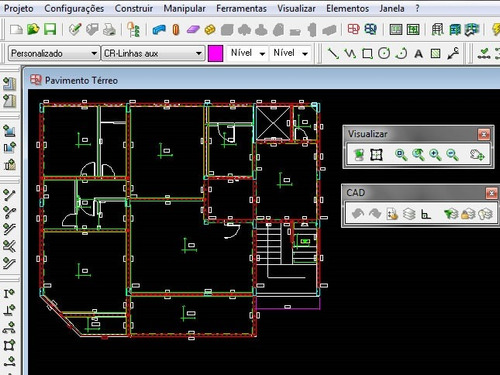Open the Configurações menu
The height and width of the screenshot is (375, 500).
[74, 8]
